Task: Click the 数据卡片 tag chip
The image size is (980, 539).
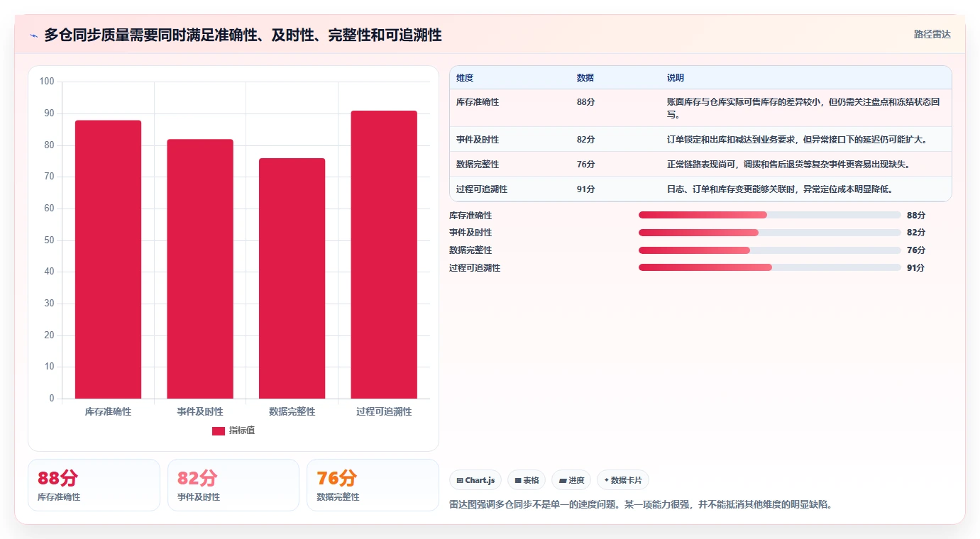Action: [623, 480]
